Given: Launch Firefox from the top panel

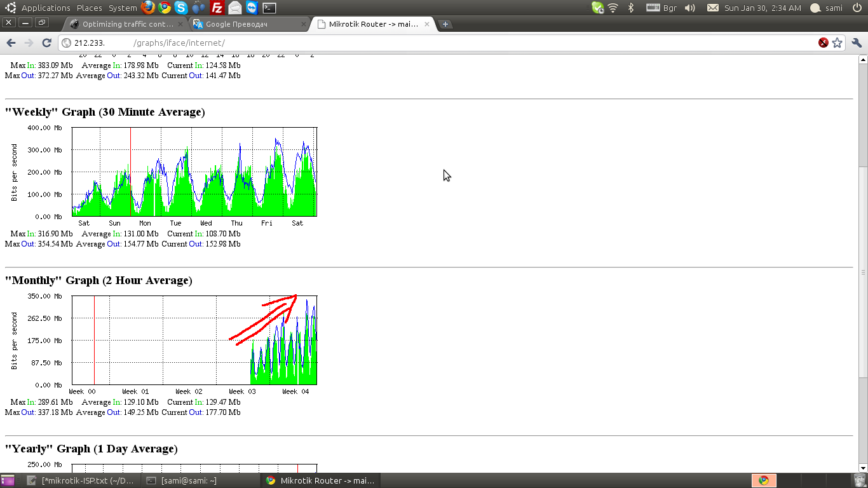Looking at the screenshot, I should (148, 8).
